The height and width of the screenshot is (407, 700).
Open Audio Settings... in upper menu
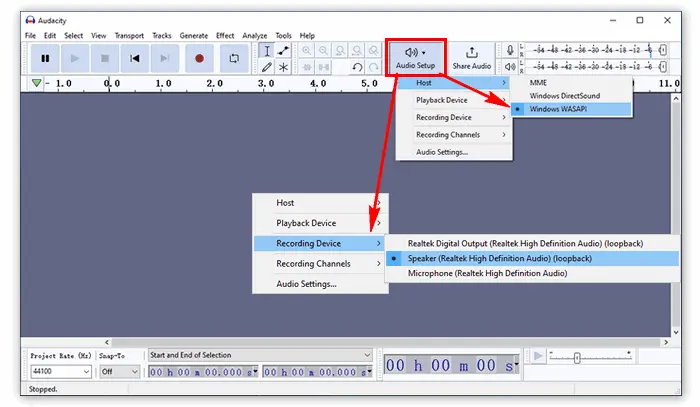454,152
